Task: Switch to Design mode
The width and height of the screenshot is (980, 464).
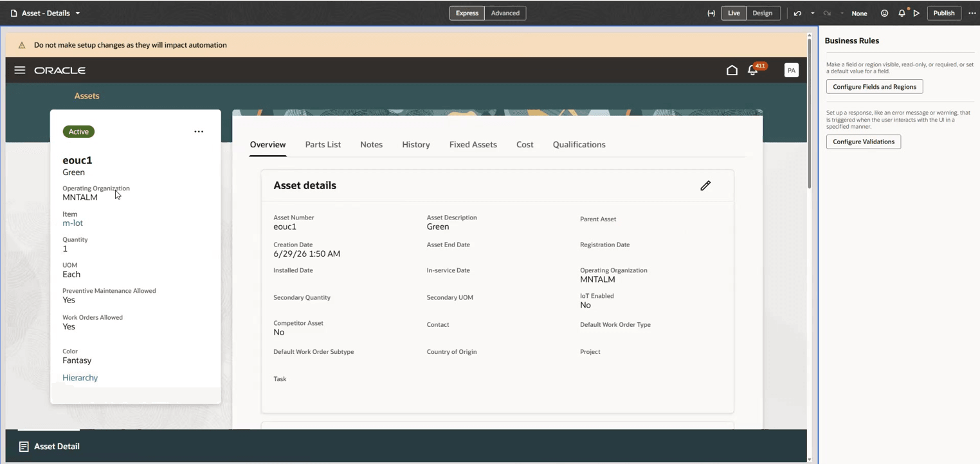Action: pos(763,13)
